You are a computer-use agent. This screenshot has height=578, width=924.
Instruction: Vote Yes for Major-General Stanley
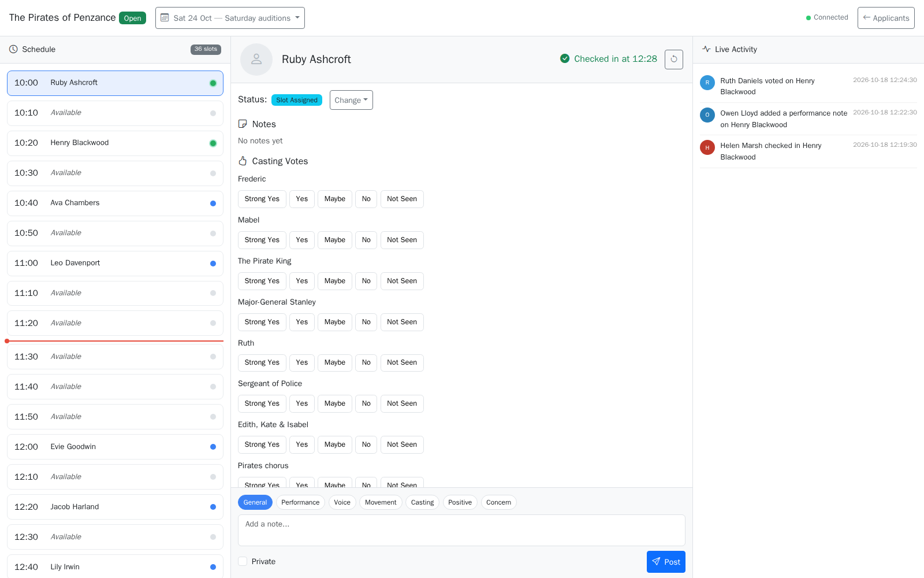(x=302, y=322)
